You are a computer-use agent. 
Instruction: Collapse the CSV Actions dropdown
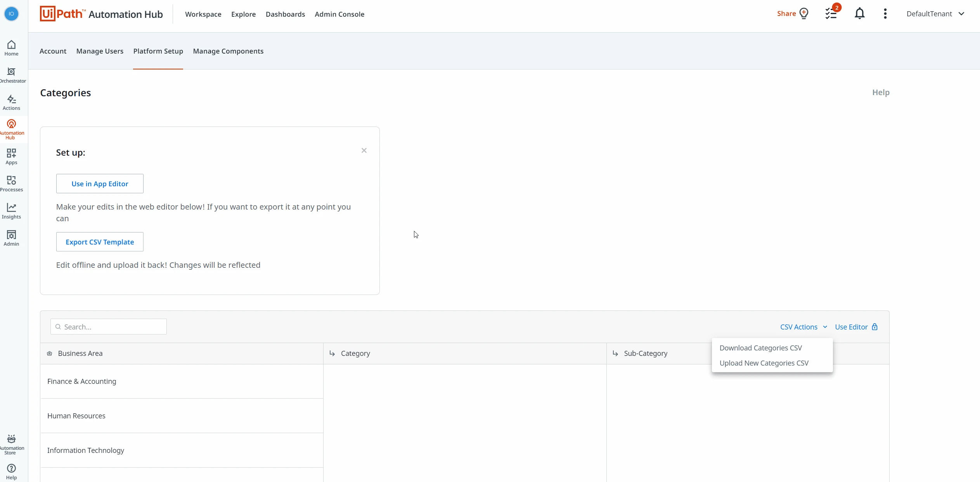click(803, 327)
